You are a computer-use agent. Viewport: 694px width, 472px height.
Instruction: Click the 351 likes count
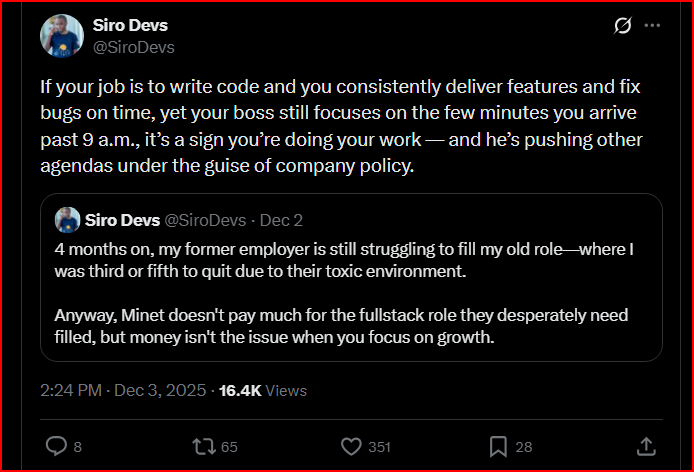click(x=379, y=447)
